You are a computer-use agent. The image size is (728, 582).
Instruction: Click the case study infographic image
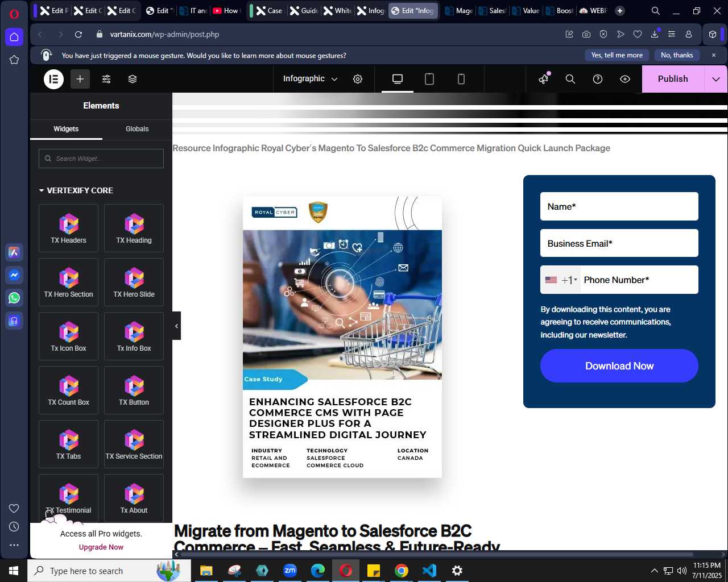tap(342, 337)
